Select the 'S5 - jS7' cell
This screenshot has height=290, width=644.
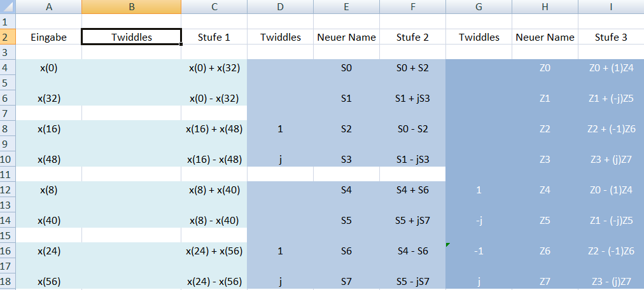point(412,281)
